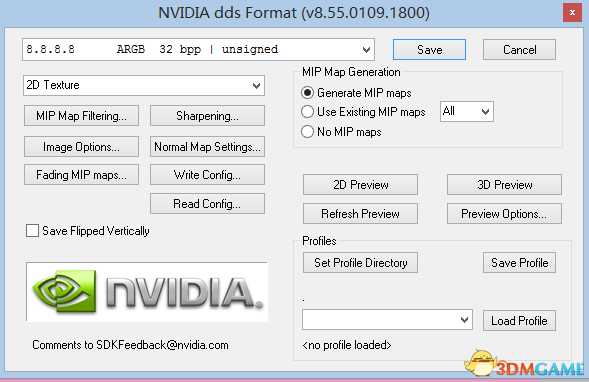Viewport: 589px width, 382px height.
Task: Click the Load Profile button
Action: tap(519, 321)
